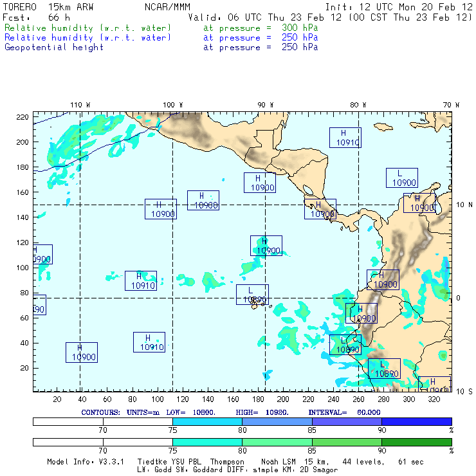Viewport: 476px width, 476px height.
Task: Click the H 10900 marker over Panama
Action: click(320, 209)
